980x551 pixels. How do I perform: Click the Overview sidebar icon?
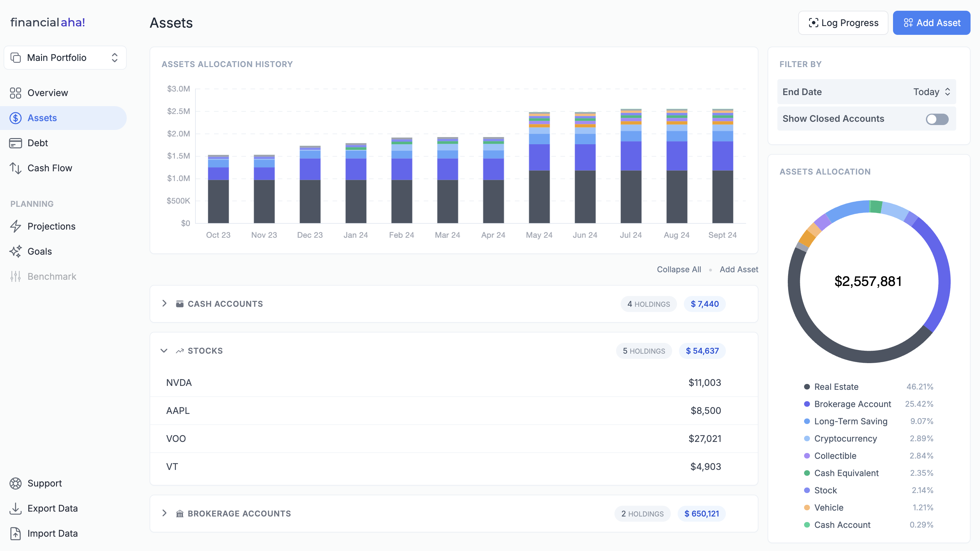click(16, 92)
